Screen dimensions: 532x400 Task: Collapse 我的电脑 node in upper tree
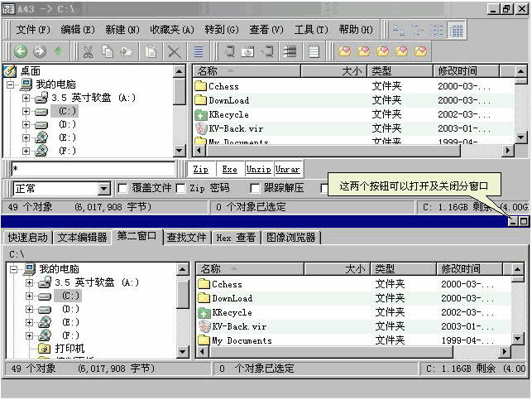tap(11, 84)
